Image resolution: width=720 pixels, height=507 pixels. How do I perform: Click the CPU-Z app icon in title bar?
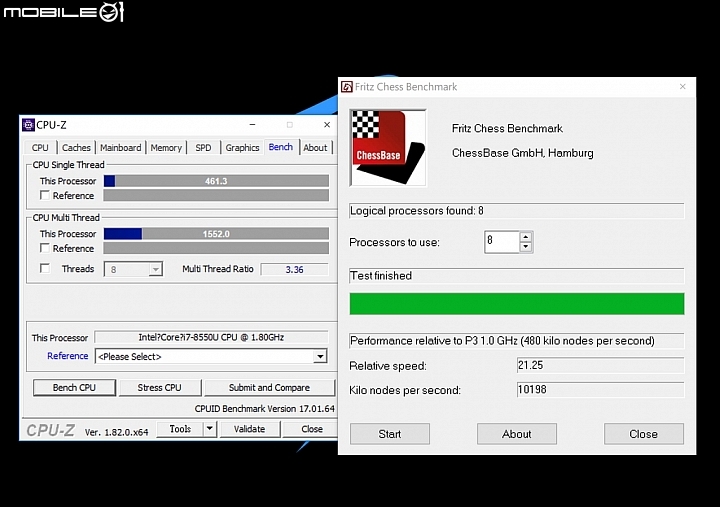coord(28,125)
